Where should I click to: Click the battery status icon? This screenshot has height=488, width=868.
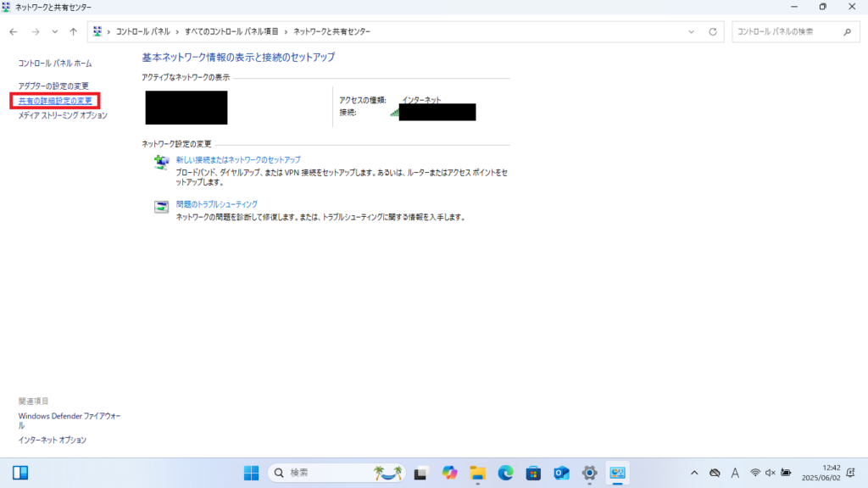(786, 473)
